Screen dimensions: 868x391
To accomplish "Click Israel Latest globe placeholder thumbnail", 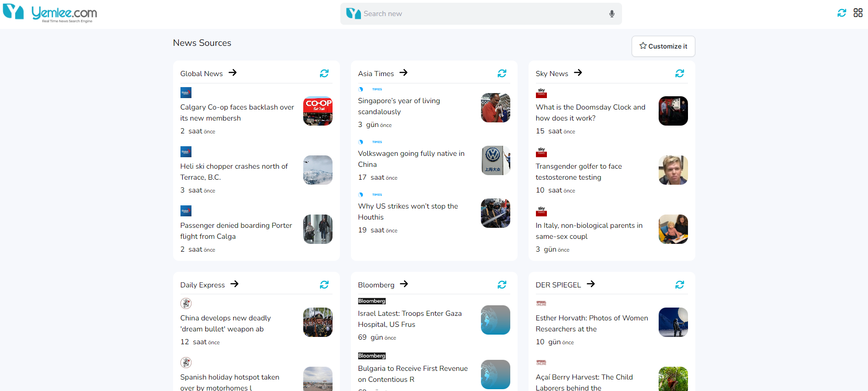I will [x=496, y=320].
